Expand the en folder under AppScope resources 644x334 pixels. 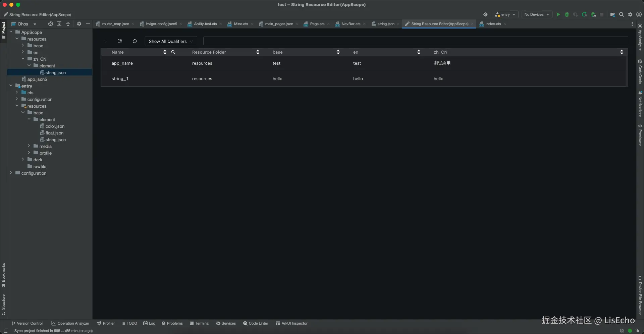click(x=23, y=52)
